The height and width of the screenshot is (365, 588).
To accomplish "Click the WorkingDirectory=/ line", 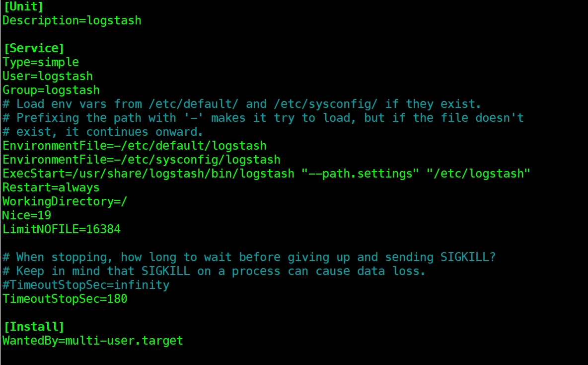I will pyautogui.click(x=65, y=201).
